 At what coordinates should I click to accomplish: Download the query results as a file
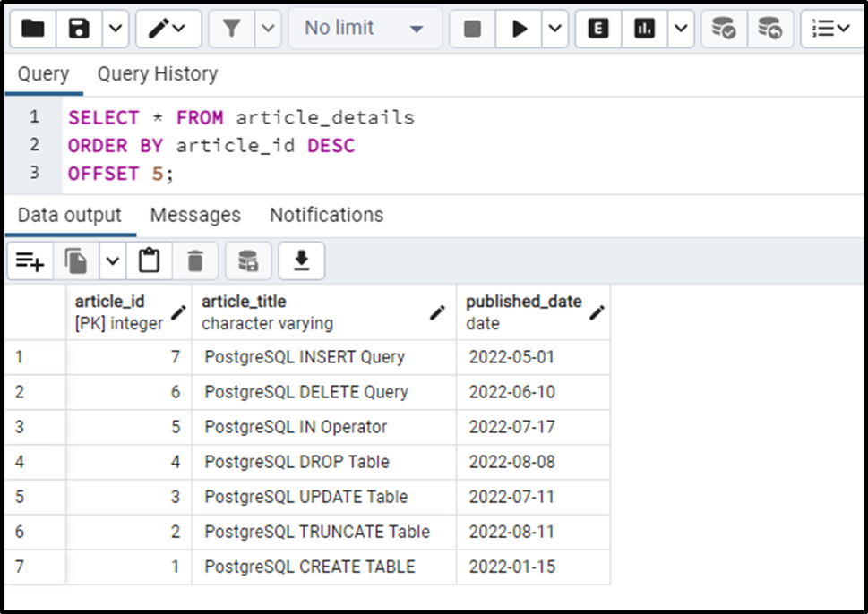click(301, 260)
